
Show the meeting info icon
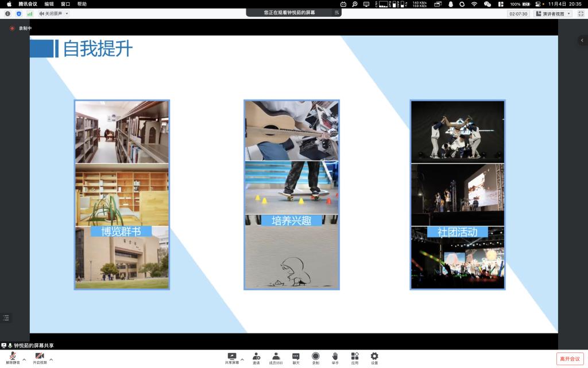pyautogui.click(x=7, y=13)
